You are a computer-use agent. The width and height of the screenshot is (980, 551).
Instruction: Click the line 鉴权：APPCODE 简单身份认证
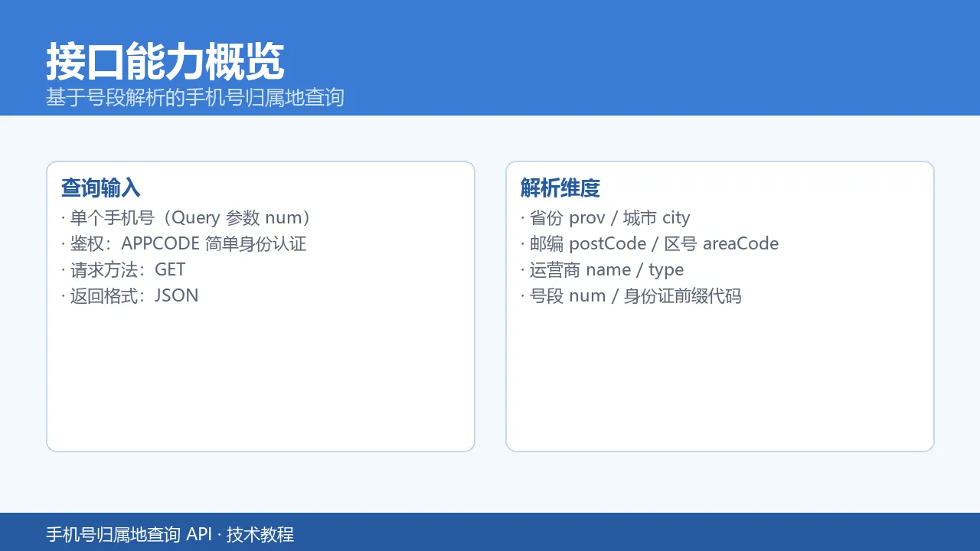tap(184, 244)
